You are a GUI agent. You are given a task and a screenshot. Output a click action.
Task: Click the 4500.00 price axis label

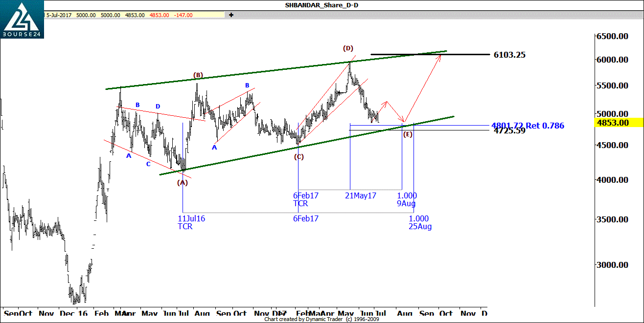[x=613, y=145]
